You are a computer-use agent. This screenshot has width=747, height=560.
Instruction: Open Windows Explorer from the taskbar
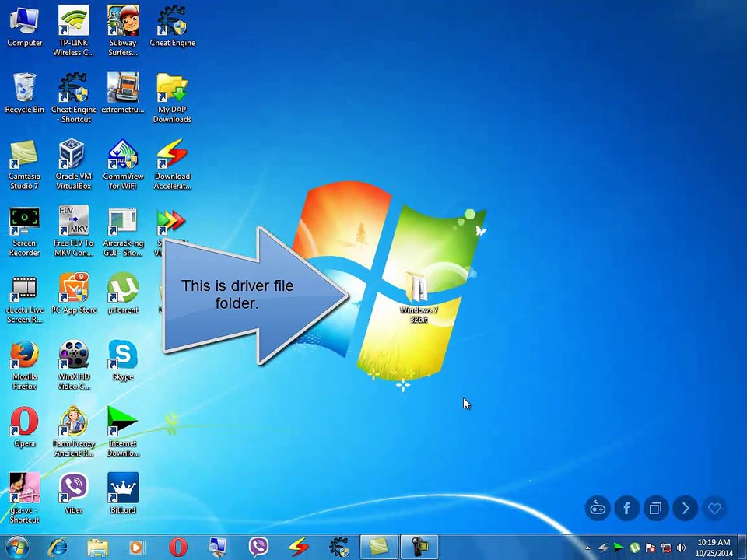coord(98,547)
